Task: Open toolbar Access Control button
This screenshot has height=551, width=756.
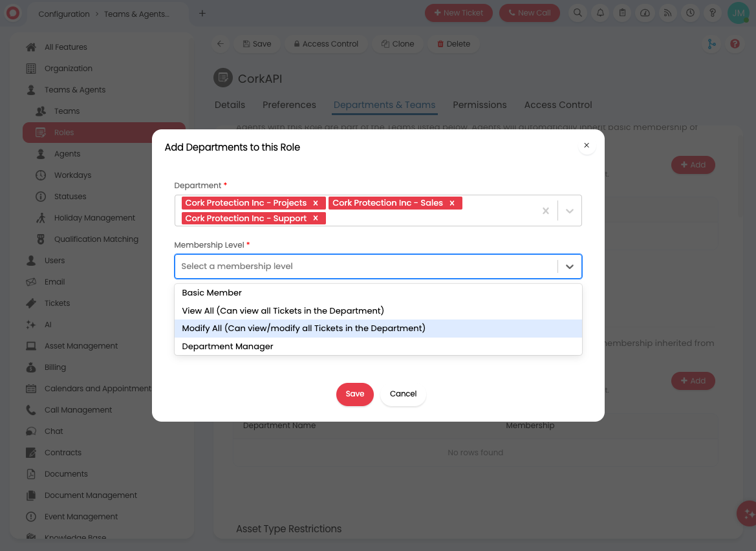Action: point(326,44)
